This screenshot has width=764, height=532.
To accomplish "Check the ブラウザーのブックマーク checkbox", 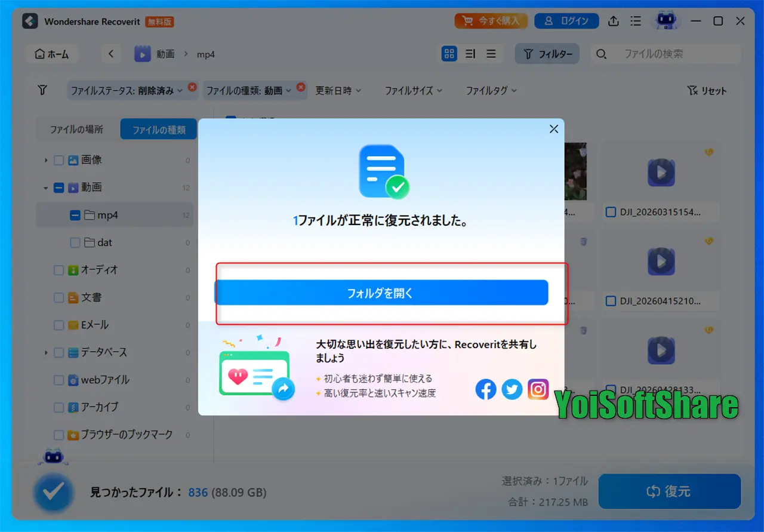I will coord(58,435).
